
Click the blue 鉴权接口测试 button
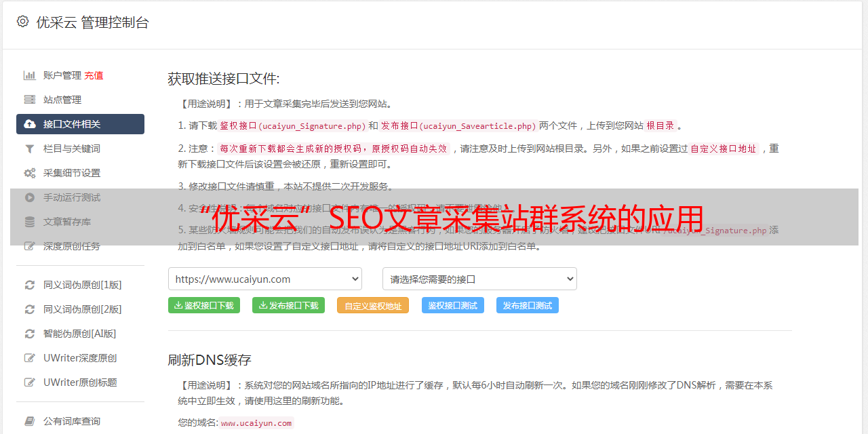(453, 305)
